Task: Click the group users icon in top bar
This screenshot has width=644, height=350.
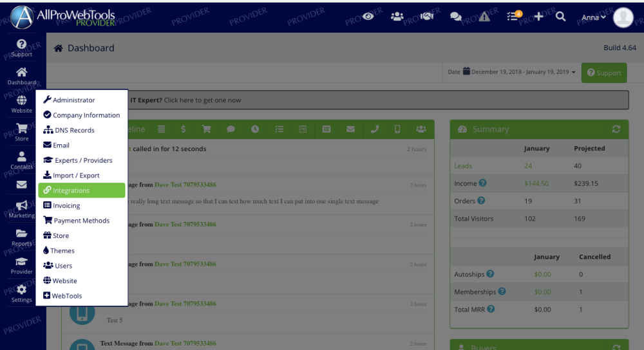Action: [397, 17]
